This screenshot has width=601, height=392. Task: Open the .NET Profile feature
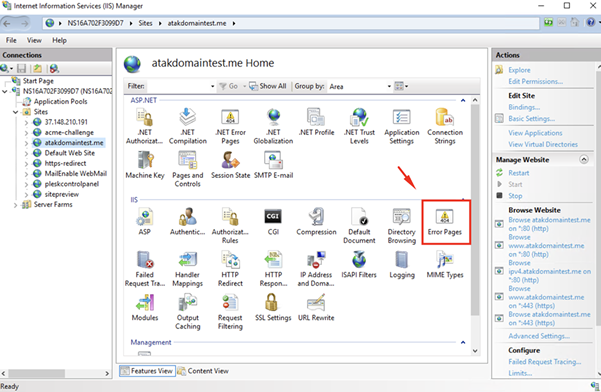click(316, 123)
